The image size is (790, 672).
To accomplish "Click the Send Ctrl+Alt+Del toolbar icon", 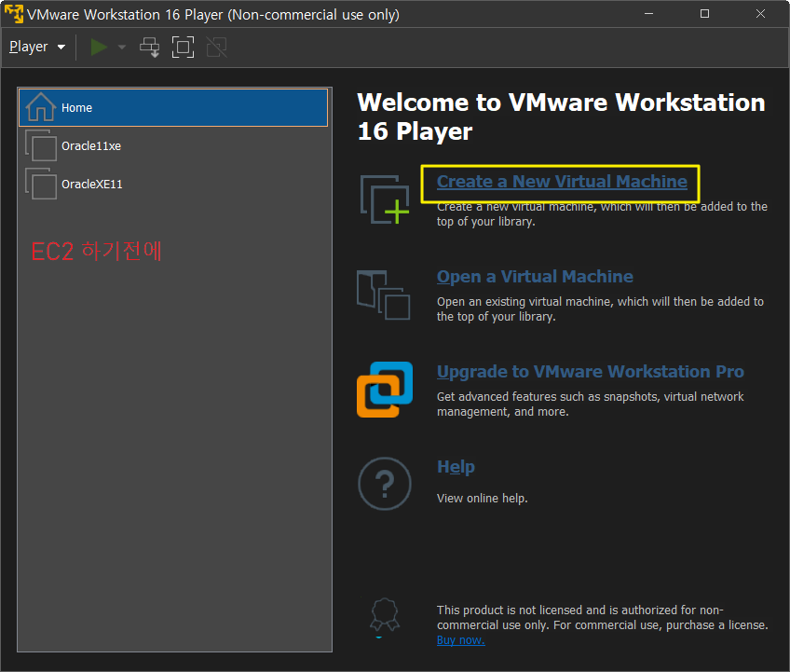I will click(150, 48).
